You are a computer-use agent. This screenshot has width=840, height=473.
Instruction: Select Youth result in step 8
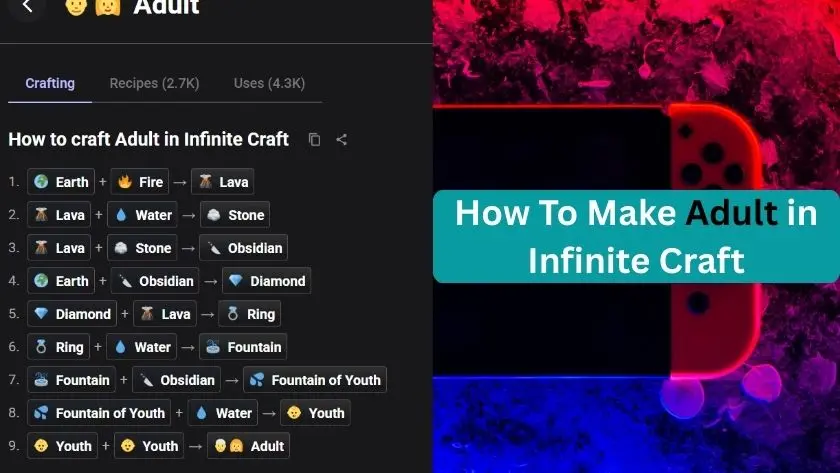[x=316, y=413]
